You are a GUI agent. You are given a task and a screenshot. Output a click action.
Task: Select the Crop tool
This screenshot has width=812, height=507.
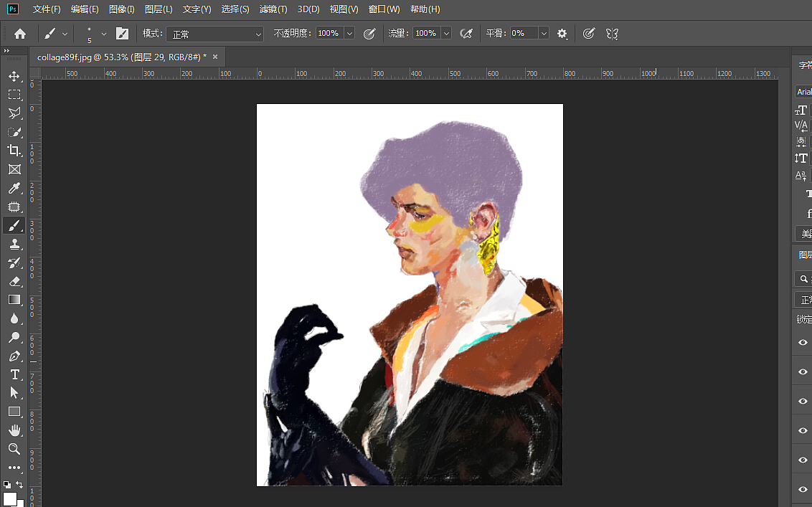14,151
